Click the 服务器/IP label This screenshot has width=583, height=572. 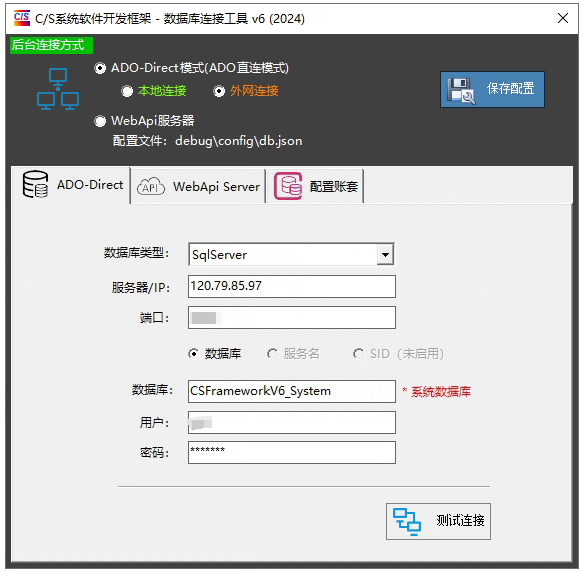pyautogui.click(x=141, y=287)
